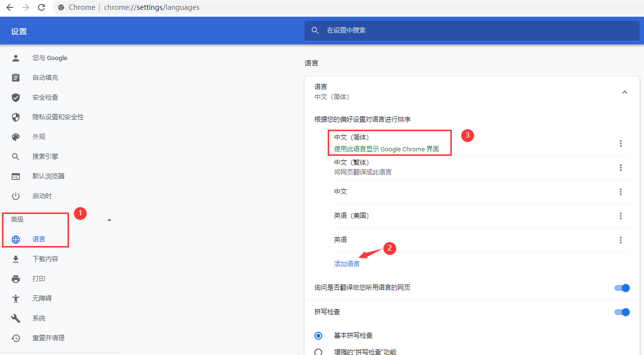Image resolution: width=644 pixels, height=355 pixels.
Task: Click the browser forward arrow
Action: pyautogui.click(x=26, y=7)
